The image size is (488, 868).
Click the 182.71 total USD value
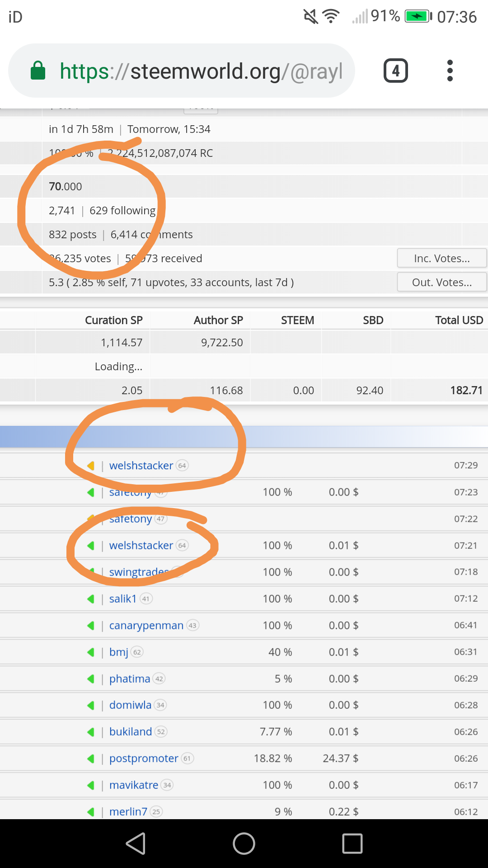(466, 390)
